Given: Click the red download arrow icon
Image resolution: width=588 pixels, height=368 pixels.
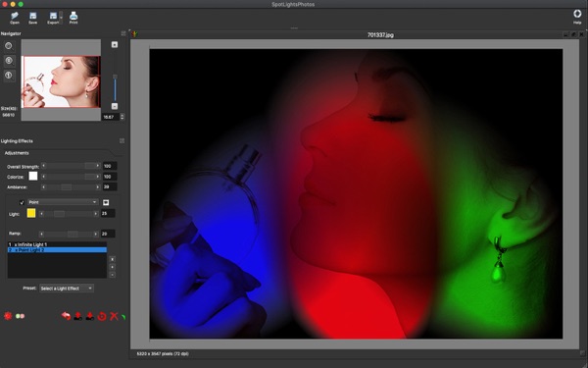Looking at the screenshot, I should tap(90, 316).
